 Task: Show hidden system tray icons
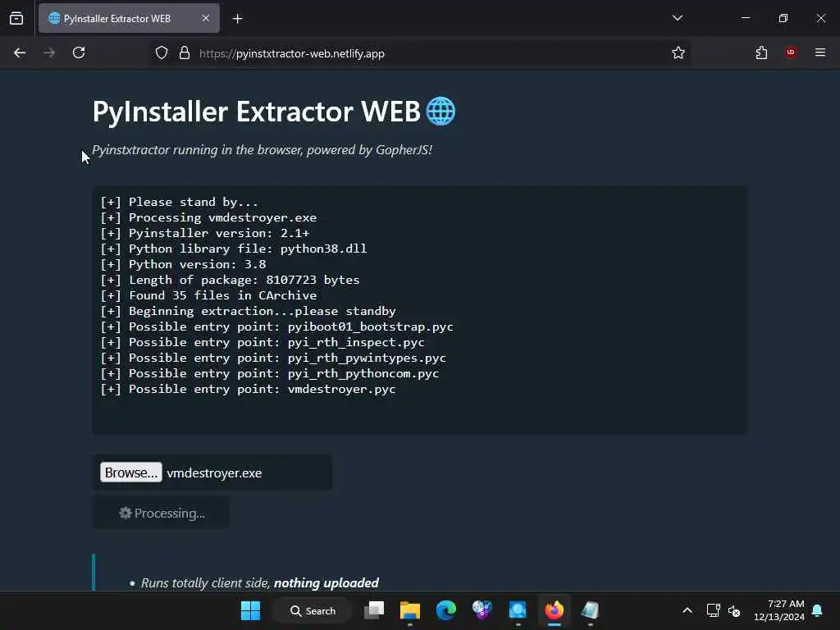[687, 610]
